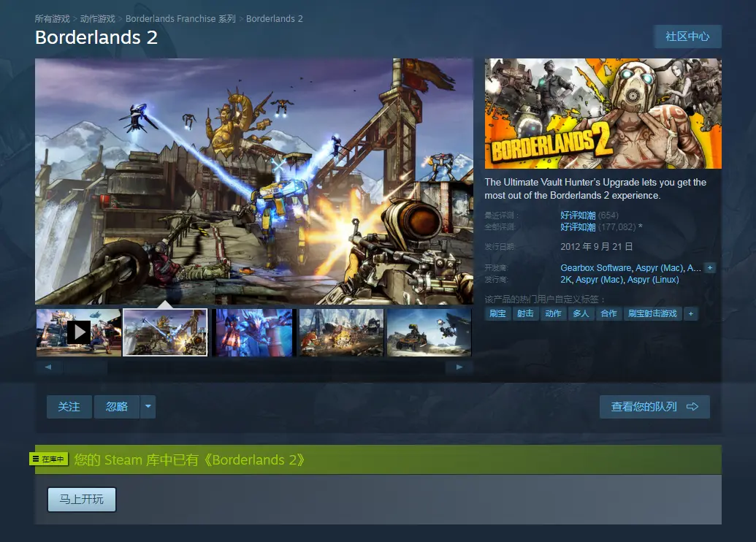Click the large mech battle screenshot
Screen dimensions: 756x542
254,181
